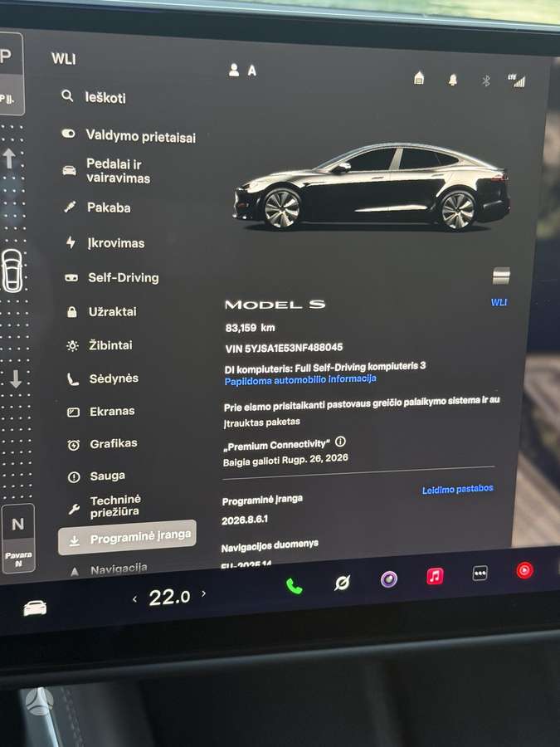Open Techninė priežiūra service menu
This screenshot has height=747, width=560.
tap(105, 506)
